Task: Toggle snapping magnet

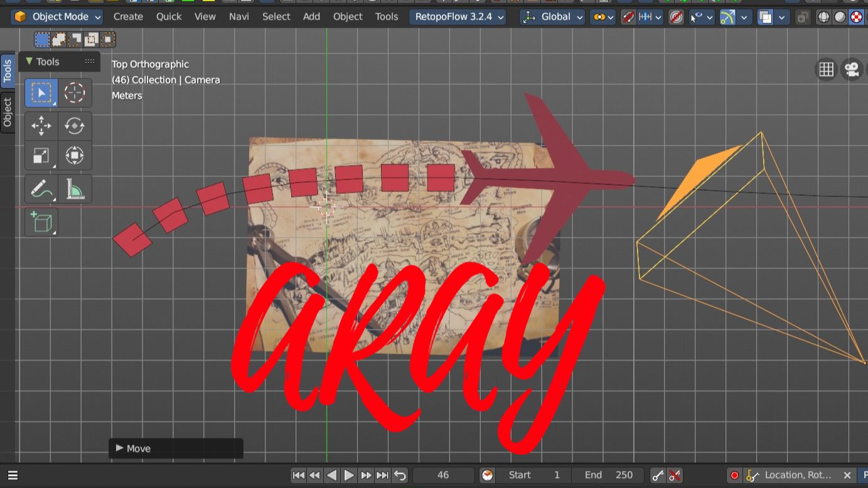Action: click(x=628, y=17)
